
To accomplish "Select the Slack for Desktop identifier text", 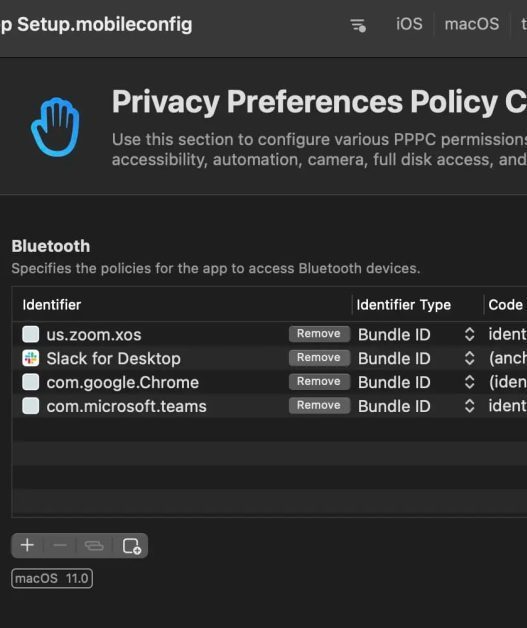I will [x=113, y=358].
